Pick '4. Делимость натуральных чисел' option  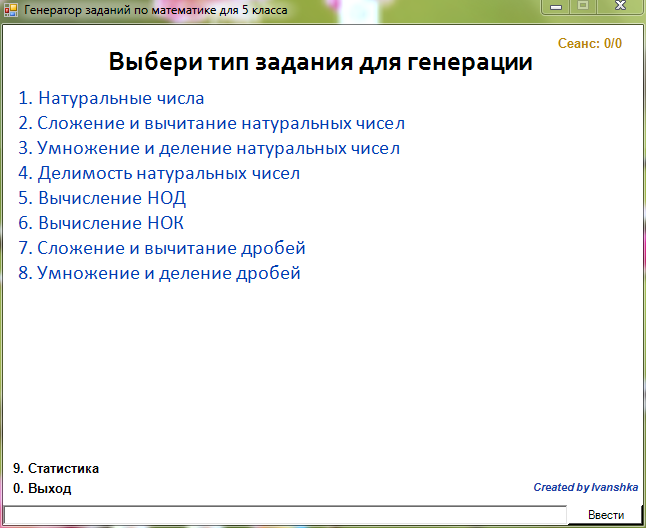click(x=159, y=173)
